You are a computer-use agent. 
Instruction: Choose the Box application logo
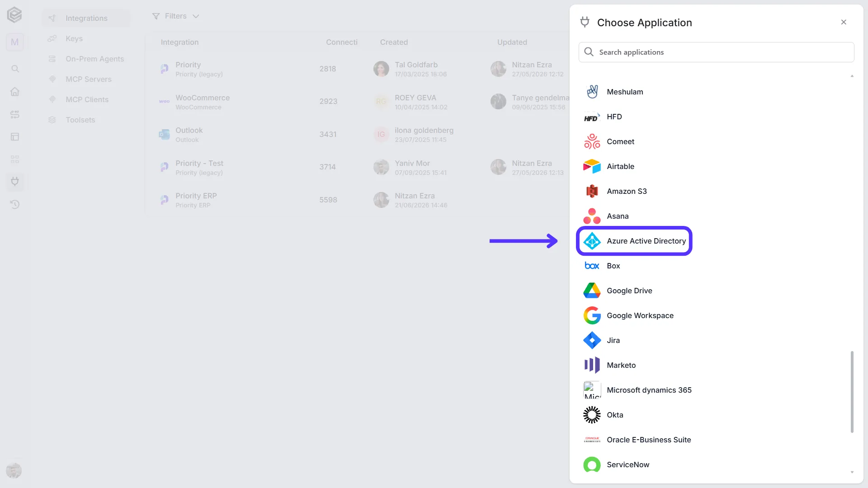pyautogui.click(x=592, y=266)
